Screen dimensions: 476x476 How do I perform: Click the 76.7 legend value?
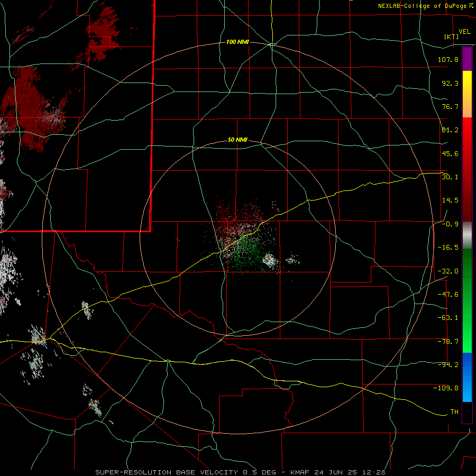point(450,106)
